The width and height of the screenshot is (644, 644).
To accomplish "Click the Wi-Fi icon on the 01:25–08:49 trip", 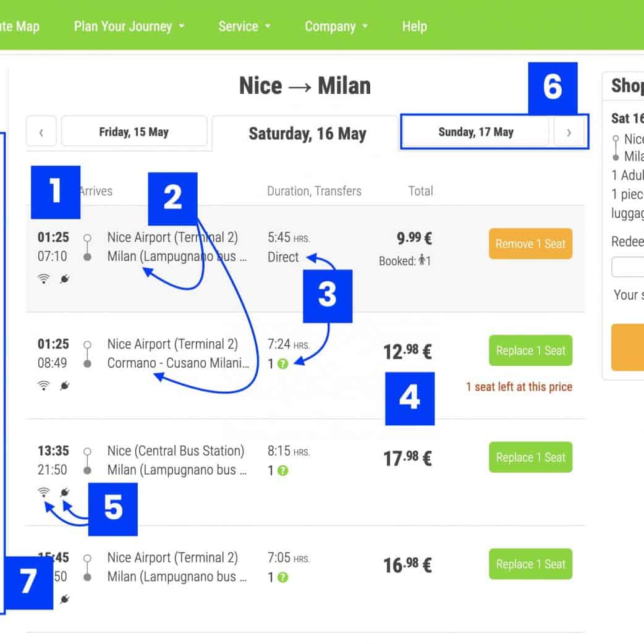I will pyautogui.click(x=43, y=386).
